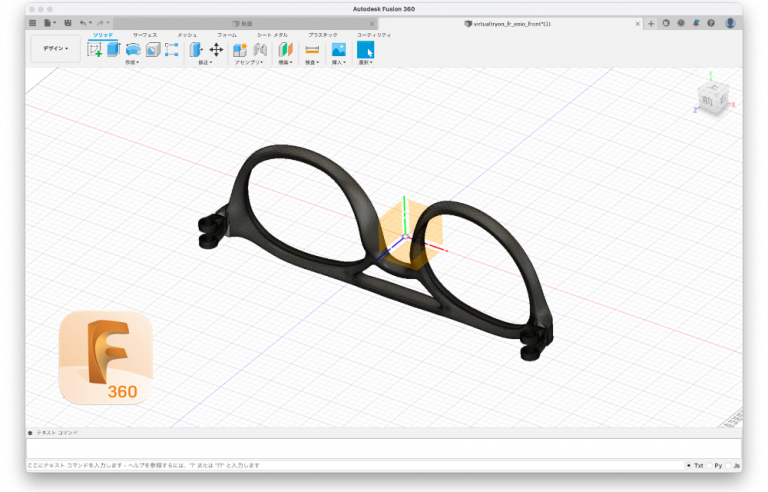
Task: Click the ViewCube in the viewport
Action: [713, 98]
